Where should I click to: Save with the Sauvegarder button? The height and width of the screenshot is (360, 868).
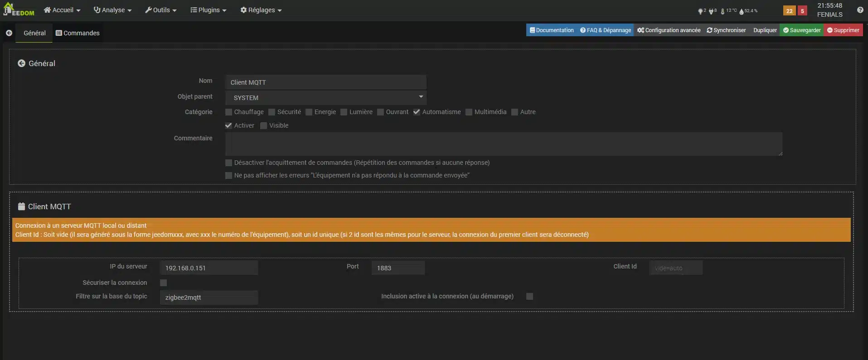pyautogui.click(x=802, y=30)
